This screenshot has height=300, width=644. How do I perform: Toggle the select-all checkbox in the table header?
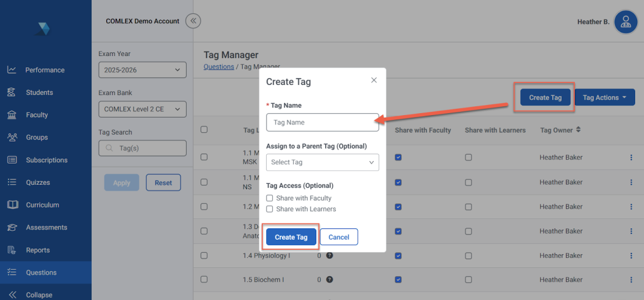tap(204, 130)
